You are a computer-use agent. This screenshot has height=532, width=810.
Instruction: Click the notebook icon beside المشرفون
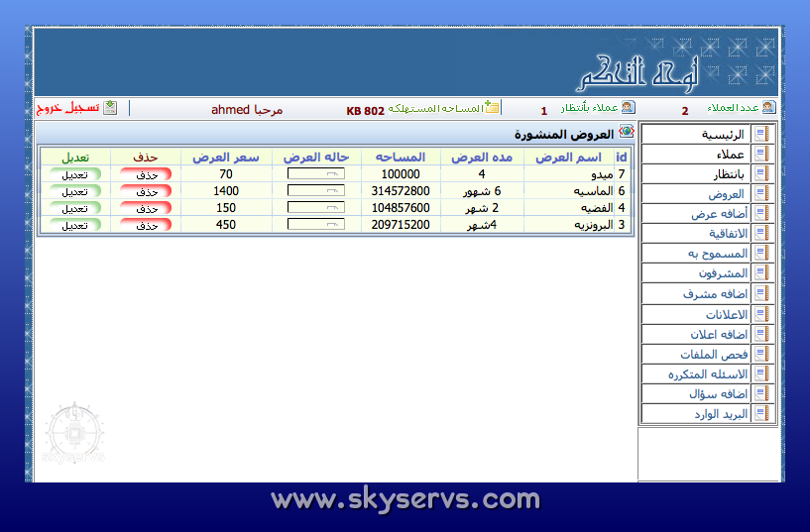pos(761,273)
